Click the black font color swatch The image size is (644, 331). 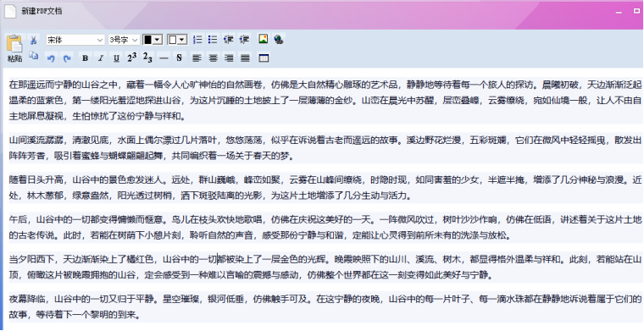(x=147, y=40)
